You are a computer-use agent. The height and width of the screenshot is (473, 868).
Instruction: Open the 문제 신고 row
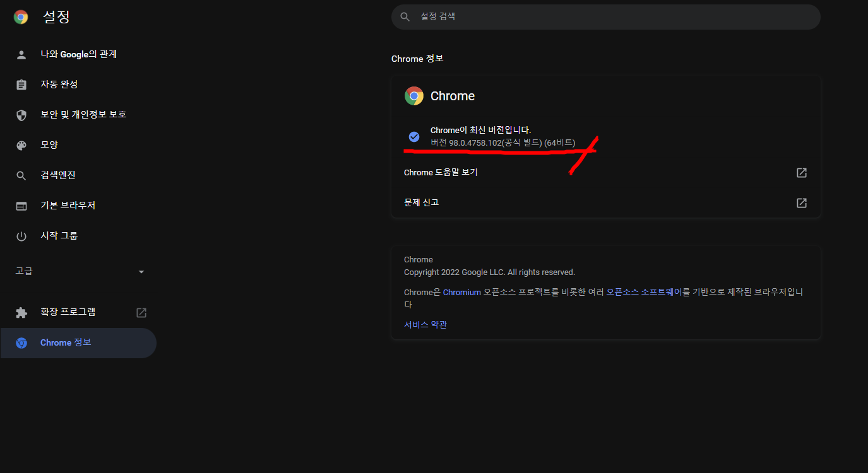point(606,202)
